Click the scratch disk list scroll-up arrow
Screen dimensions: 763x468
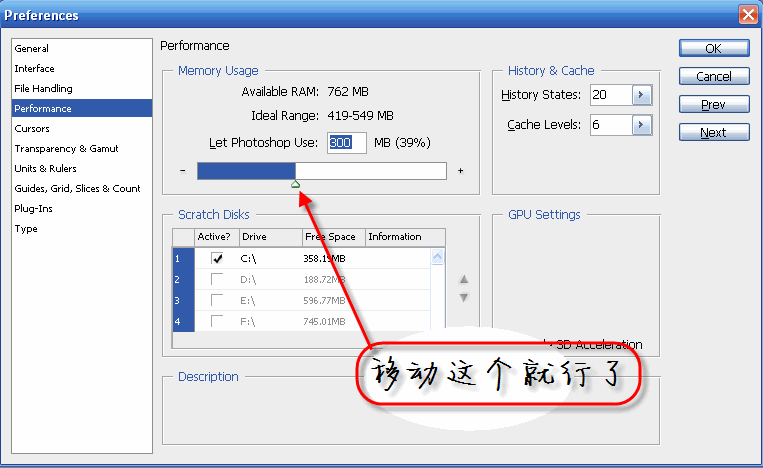[437, 256]
